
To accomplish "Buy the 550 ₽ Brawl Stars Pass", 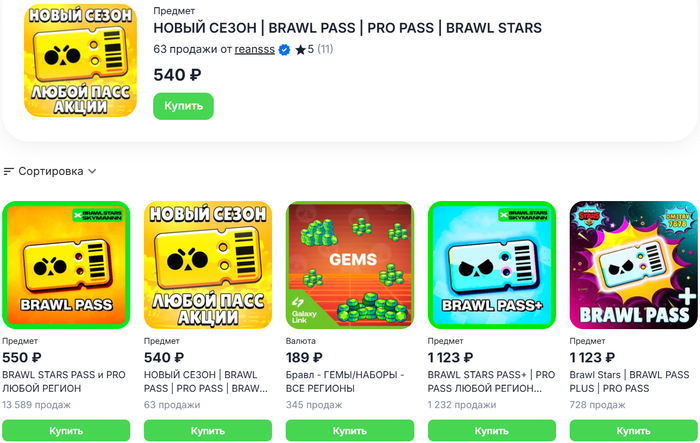I will coord(66,430).
